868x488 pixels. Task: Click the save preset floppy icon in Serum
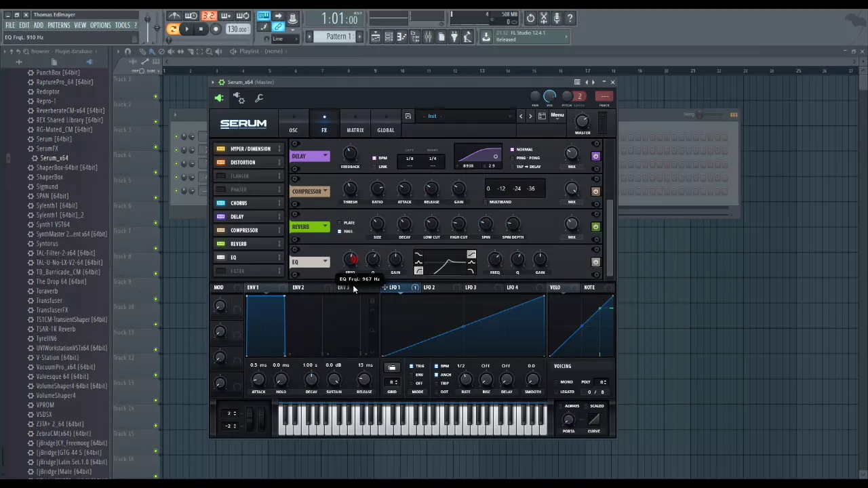coord(408,116)
